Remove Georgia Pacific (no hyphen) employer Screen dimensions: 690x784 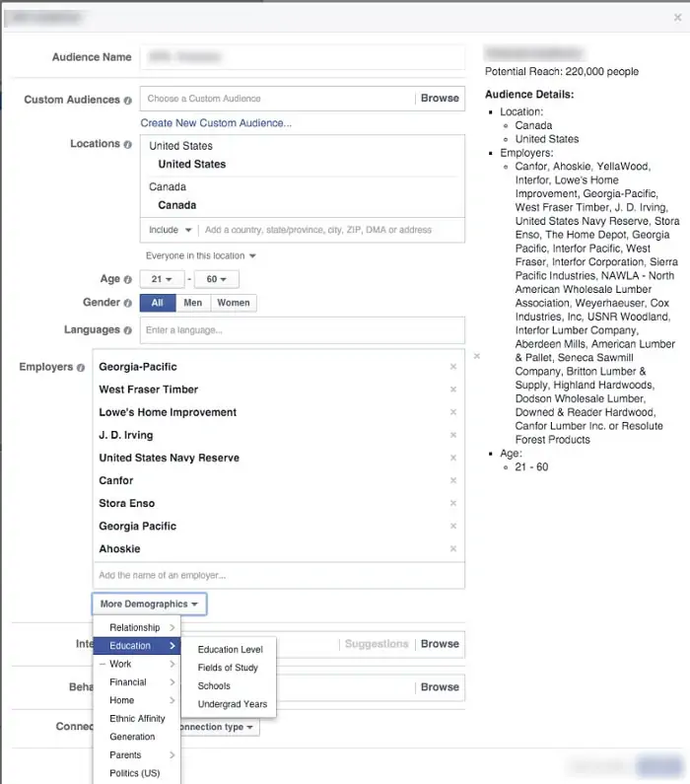click(453, 526)
